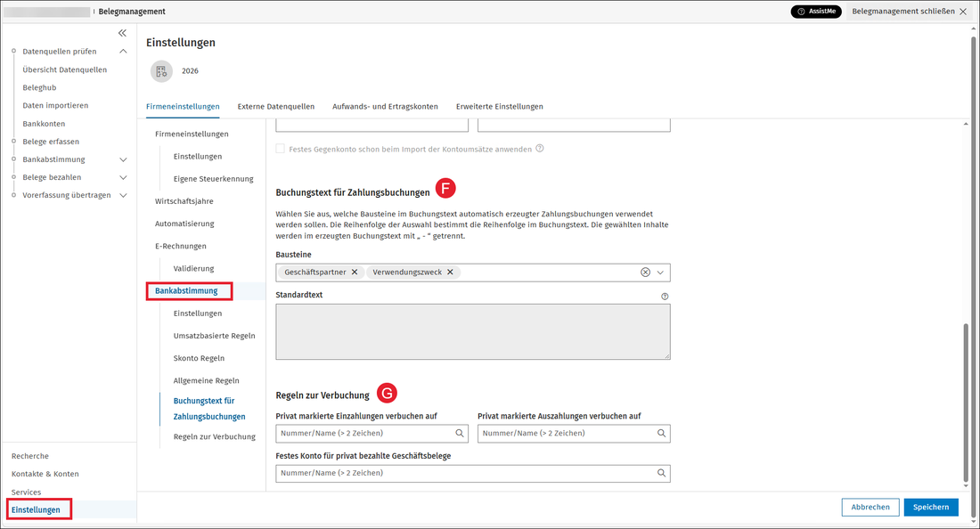The image size is (980, 529).
Task: Collapse the Datenquellen prüfen section
Action: 123,52
